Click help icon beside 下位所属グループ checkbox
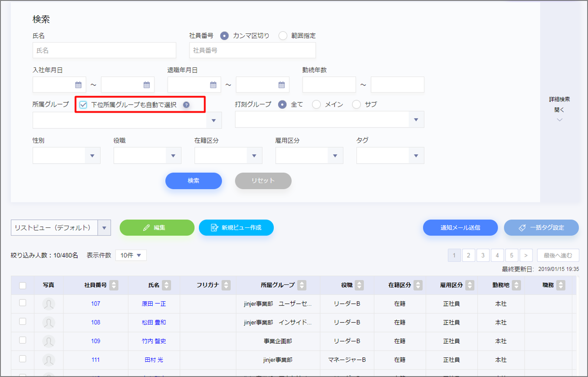This screenshot has height=377, width=588. click(x=186, y=105)
